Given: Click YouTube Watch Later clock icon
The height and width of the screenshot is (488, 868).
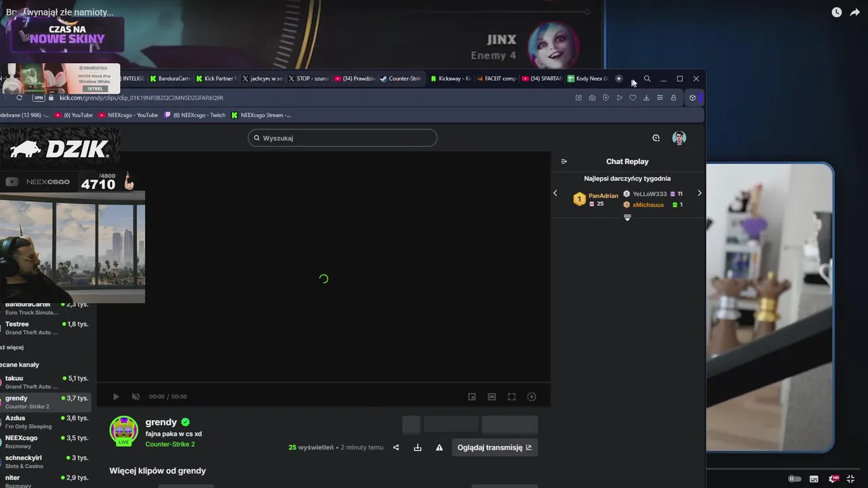Looking at the screenshot, I should pos(837,12).
